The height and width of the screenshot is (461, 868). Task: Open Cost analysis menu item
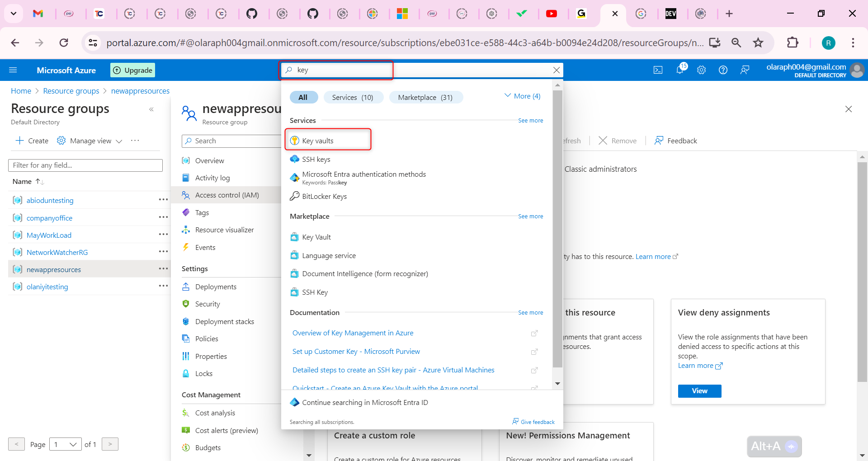pos(215,413)
